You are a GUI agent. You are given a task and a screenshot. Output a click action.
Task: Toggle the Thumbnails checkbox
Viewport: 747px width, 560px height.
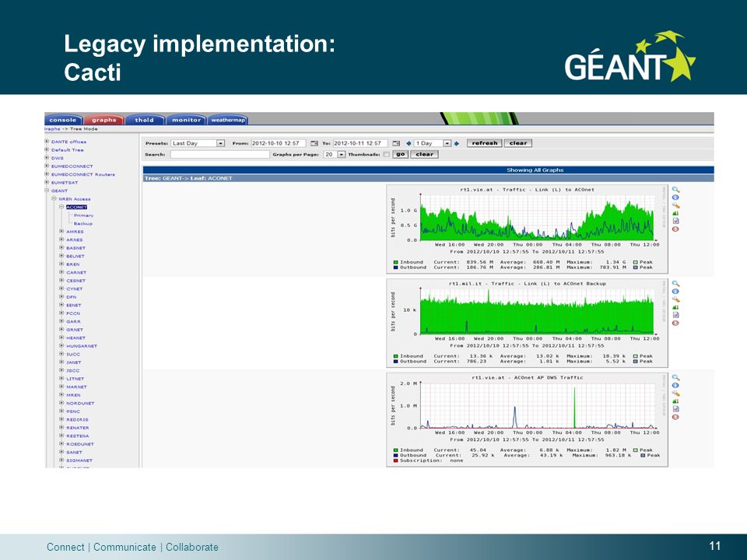[x=386, y=154]
